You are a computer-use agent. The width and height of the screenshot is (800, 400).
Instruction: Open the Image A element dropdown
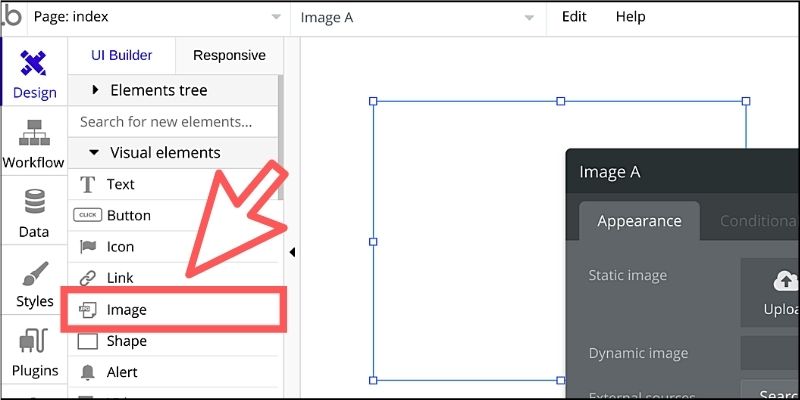(x=417, y=17)
